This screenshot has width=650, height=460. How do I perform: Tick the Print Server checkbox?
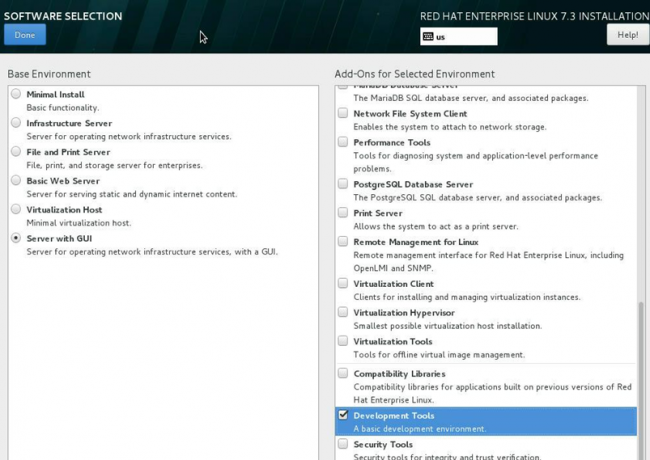point(343,213)
